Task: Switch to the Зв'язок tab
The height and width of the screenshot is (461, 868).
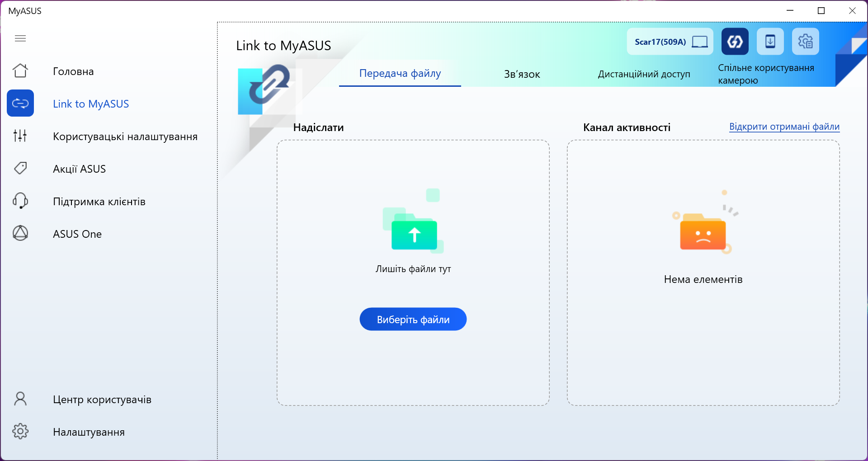Action: click(x=522, y=75)
